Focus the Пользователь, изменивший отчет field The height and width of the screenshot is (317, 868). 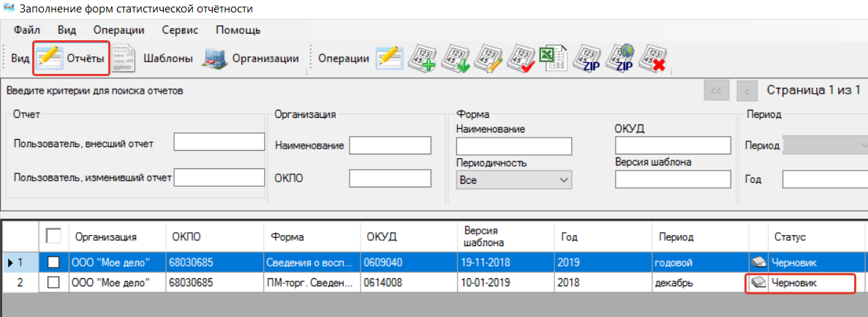coord(219,177)
